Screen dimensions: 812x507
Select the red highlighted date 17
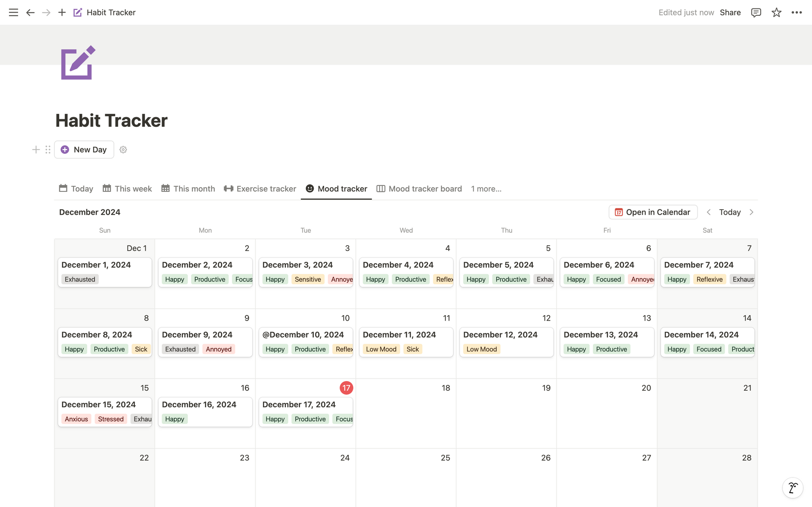tap(346, 388)
